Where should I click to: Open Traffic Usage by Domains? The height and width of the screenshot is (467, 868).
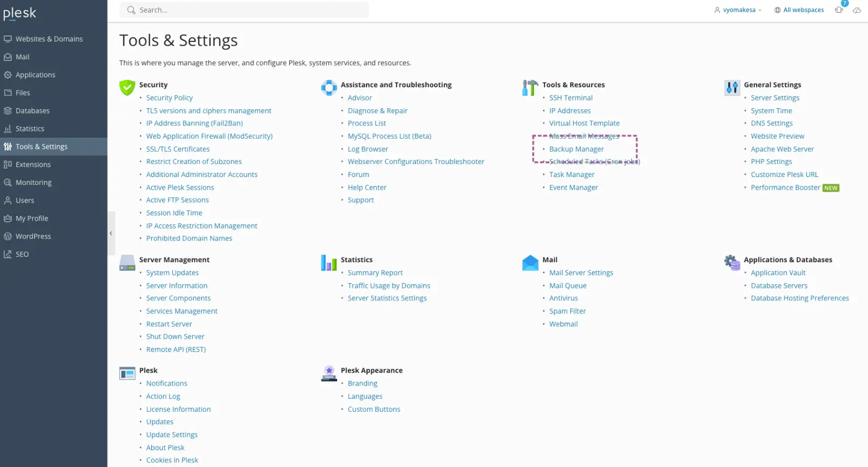tap(389, 286)
